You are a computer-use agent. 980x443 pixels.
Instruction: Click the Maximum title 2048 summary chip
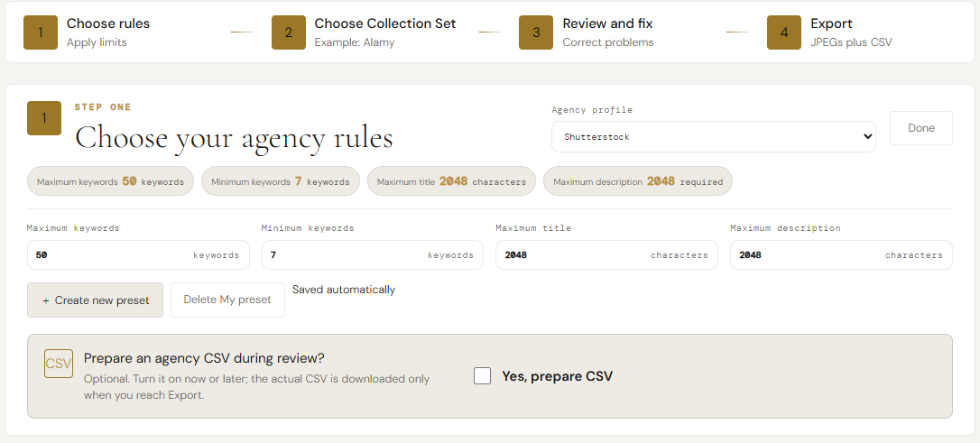tap(451, 181)
